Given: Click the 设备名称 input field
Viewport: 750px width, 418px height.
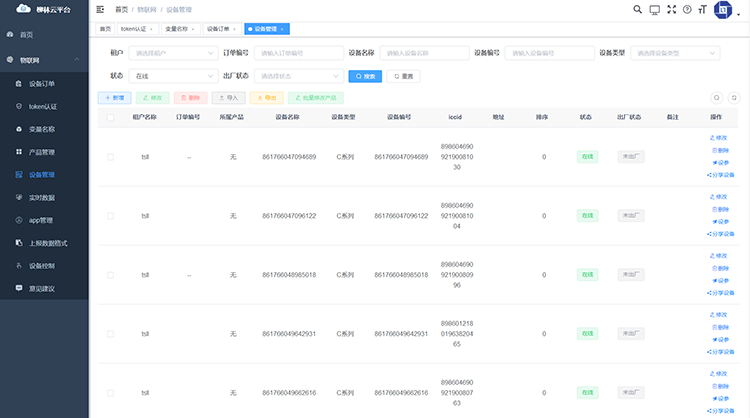Looking at the screenshot, I should (424, 53).
